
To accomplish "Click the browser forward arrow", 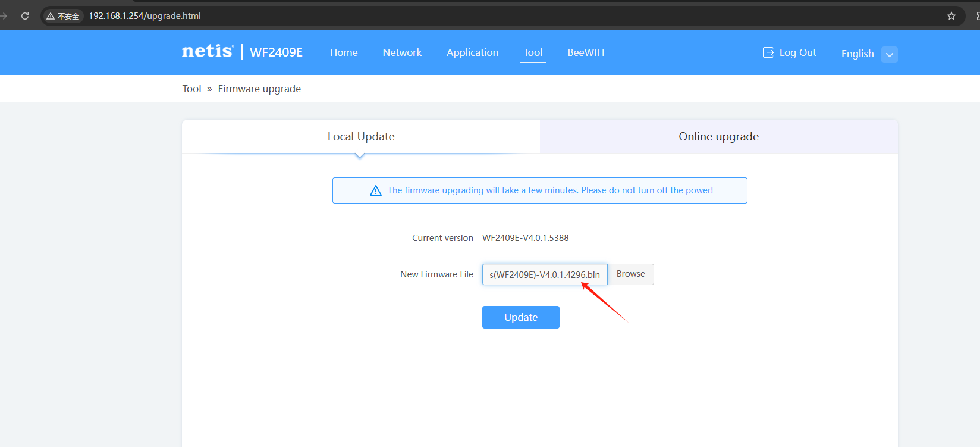I will point(4,16).
